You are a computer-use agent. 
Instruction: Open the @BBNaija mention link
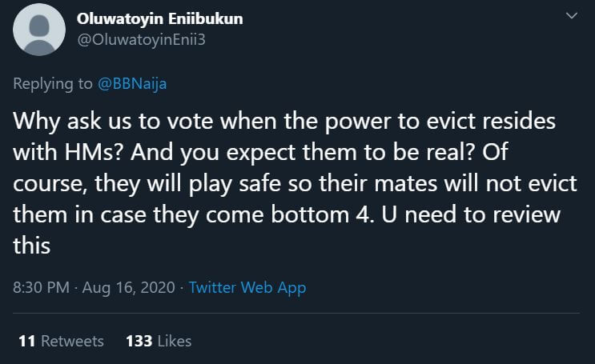(x=132, y=84)
